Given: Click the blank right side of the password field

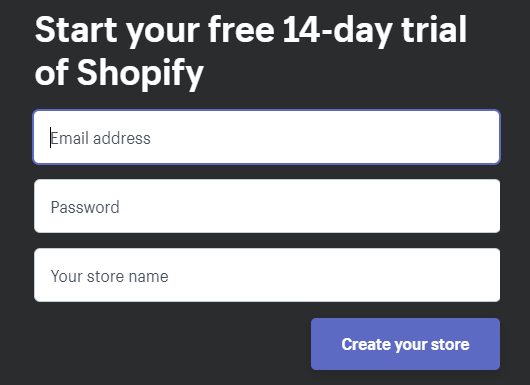Looking at the screenshot, I should [372, 206].
